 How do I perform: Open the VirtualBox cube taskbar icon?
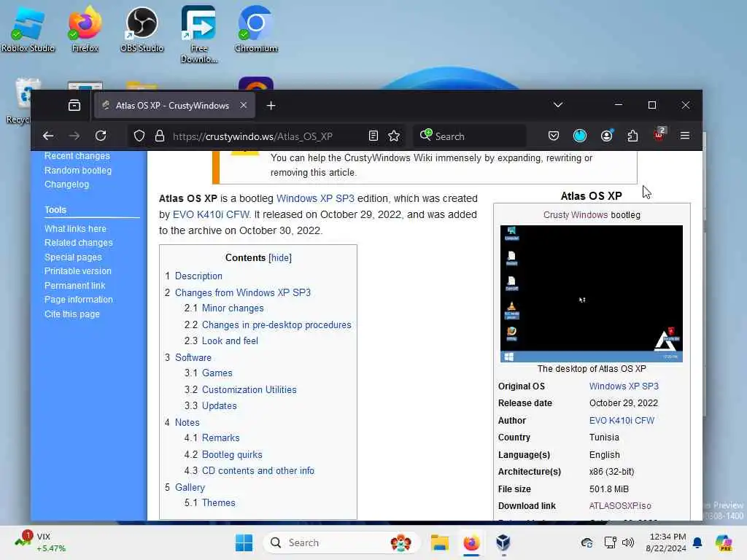tap(503, 542)
